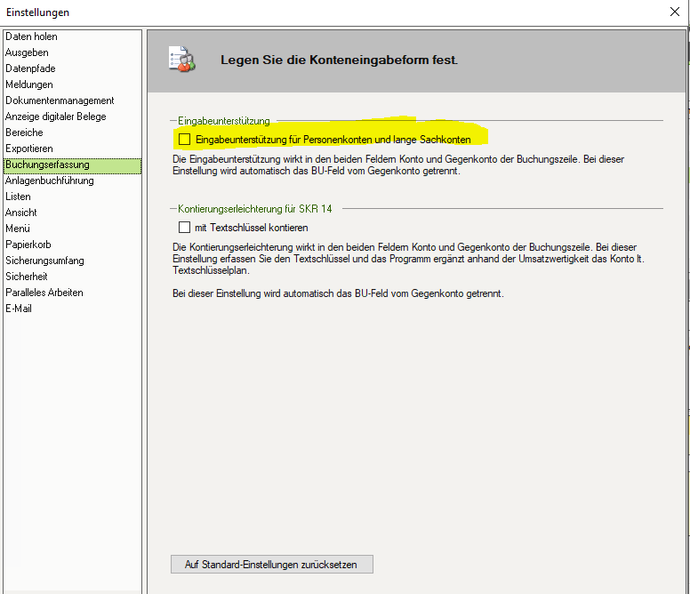This screenshot has width=690, height=594.
Task: Toggle the mit Textschlüssel kontieren checkbox
Action: click(x=184, y=228)
